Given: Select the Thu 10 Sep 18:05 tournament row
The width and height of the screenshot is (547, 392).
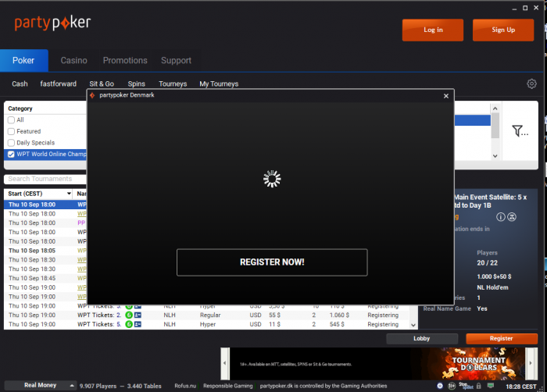Looking at the screenshot, I should (45, 251).
